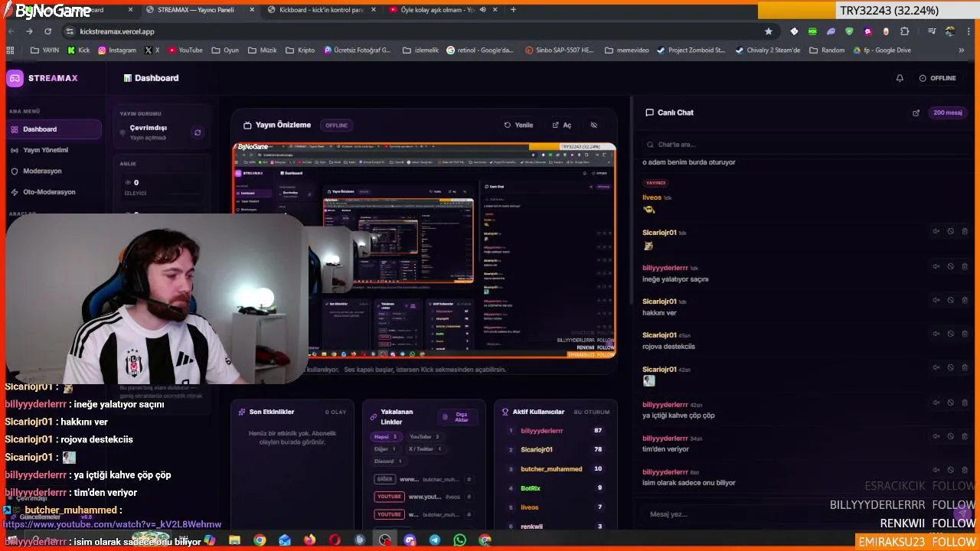
Task: Open Telegram from the taskbar
Action: click(x=434, y=540)
